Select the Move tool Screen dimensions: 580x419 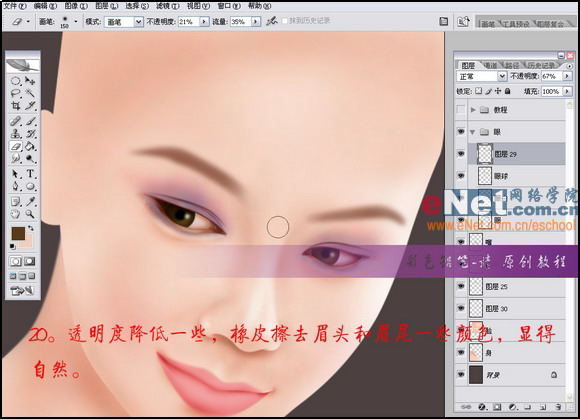30,81
